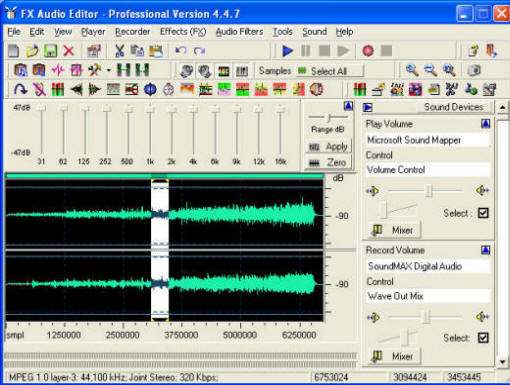510x385 pixels.
Task: Click scroll down arrow of side panel
Action: pyautogui.click(x=502, y=361)
